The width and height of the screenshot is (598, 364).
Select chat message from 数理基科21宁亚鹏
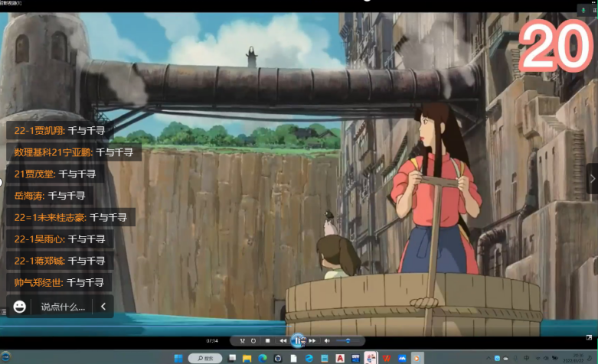coord(74,152)
